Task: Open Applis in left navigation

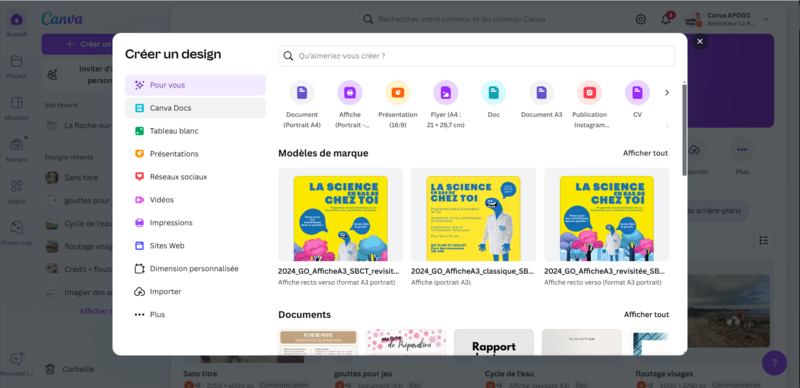Action: 17,191
